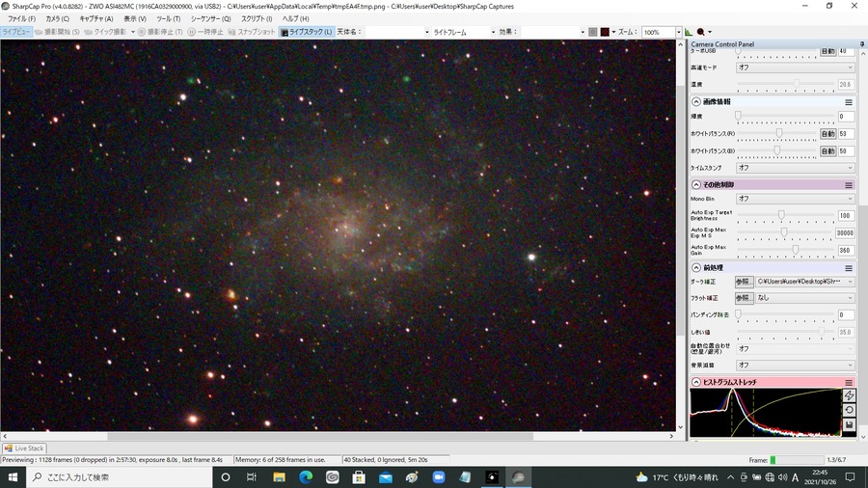
Task: Open the 高速モード dropdown
Action: pos(795,68)
